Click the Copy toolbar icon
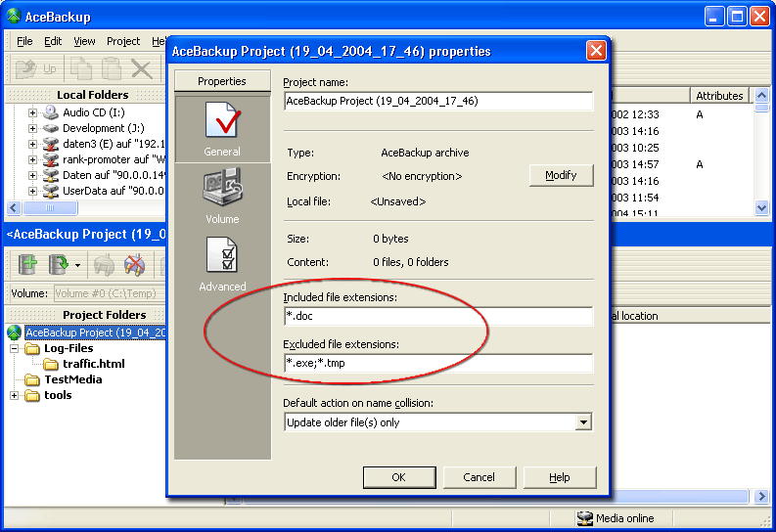776x532 pixels. [81, 68]
